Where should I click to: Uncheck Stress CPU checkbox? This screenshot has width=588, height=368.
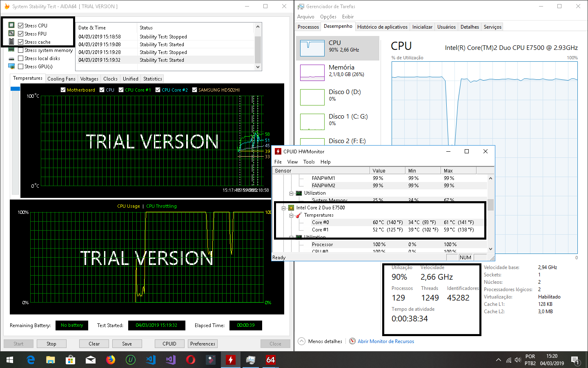coord(20,25)
